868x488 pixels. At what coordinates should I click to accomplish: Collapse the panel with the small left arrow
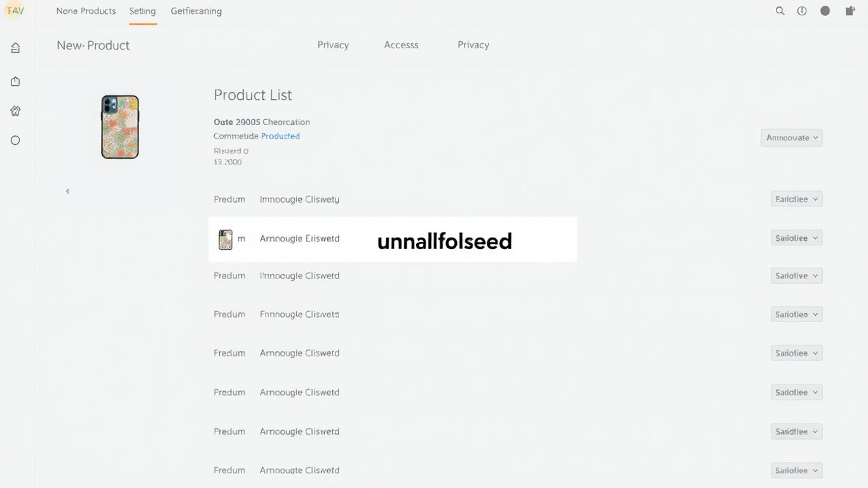tap(67, 191)
